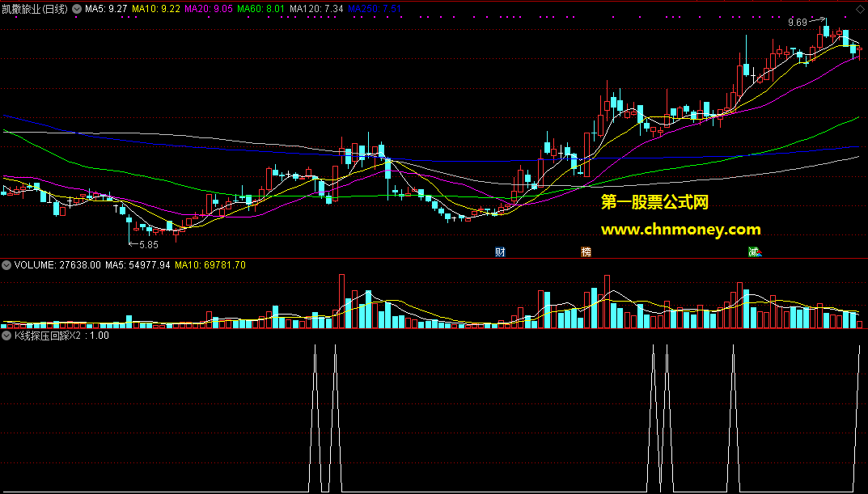Click the 5.85 low price annotation
The image size is (868, 494).
tap(148, 244)
